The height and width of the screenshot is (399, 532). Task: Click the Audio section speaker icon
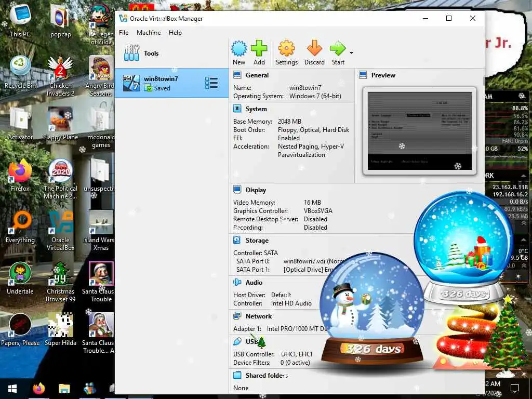click(x=237, y=282)
